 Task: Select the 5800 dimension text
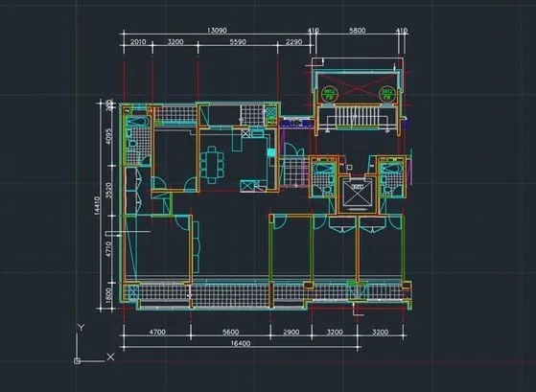(x=358, y=31)
